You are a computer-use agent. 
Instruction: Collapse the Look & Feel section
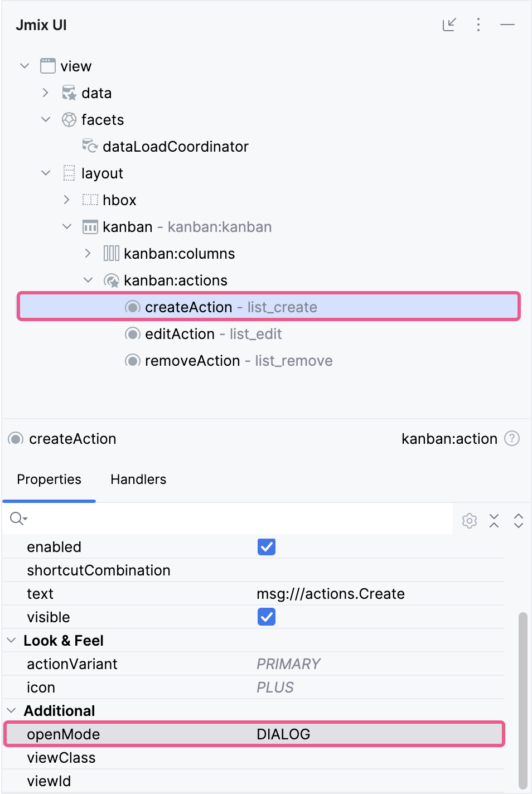click(x=11, y=640)
